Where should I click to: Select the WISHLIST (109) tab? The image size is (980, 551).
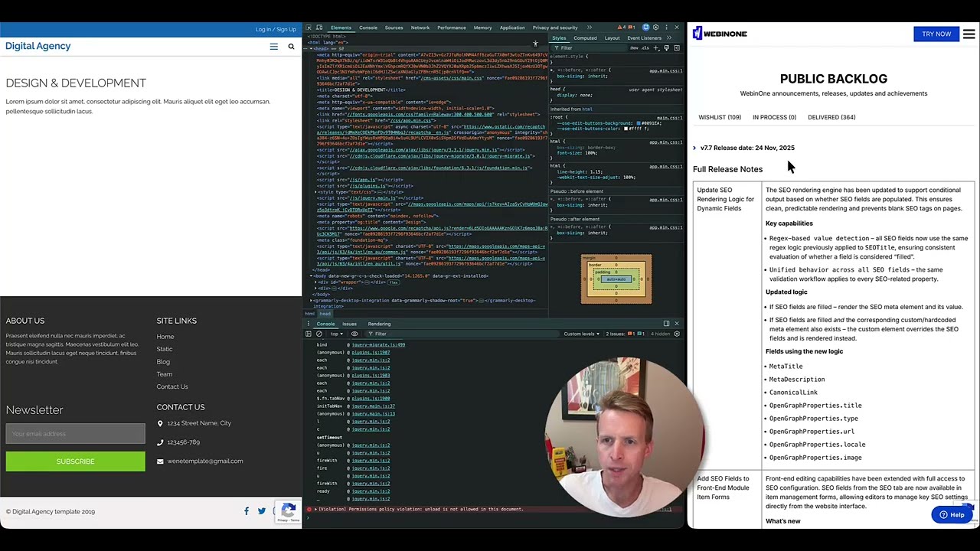click(720, 117)
